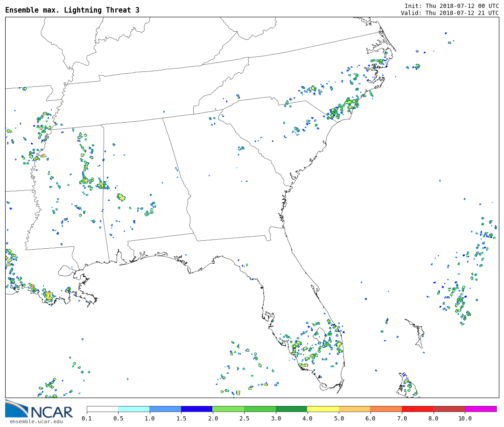Click the 7.0 colorbar label
Screen dimensions: 504x427
pos(402,418)
